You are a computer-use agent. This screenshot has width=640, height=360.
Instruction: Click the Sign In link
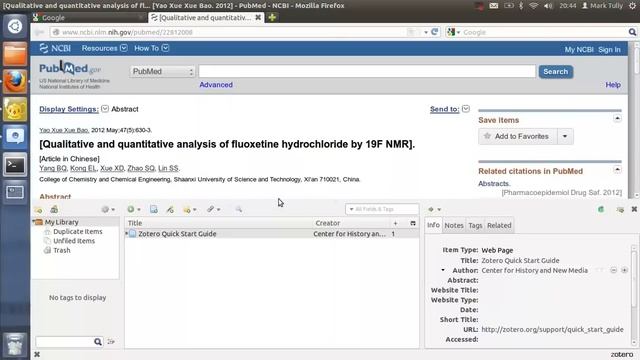[609, 49]
